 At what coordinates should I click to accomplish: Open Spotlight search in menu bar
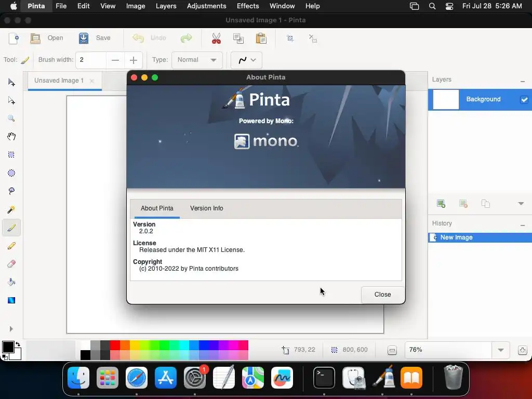[432, 6]
